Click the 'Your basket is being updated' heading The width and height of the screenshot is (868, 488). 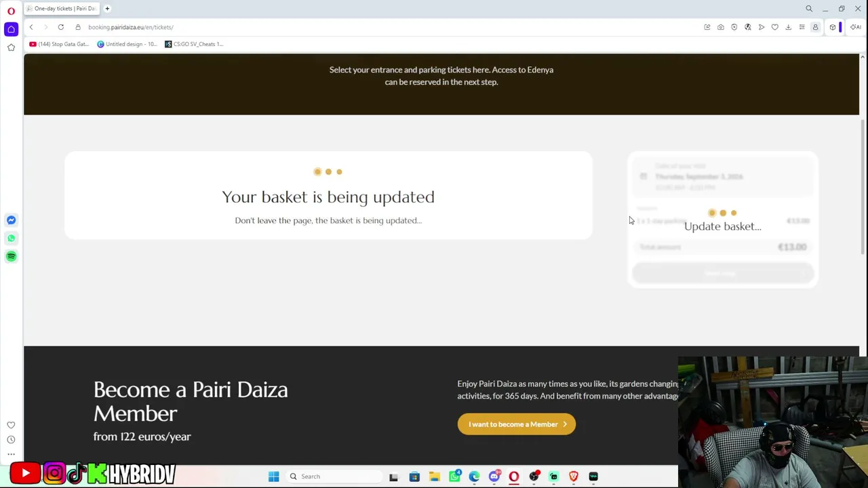328,197
